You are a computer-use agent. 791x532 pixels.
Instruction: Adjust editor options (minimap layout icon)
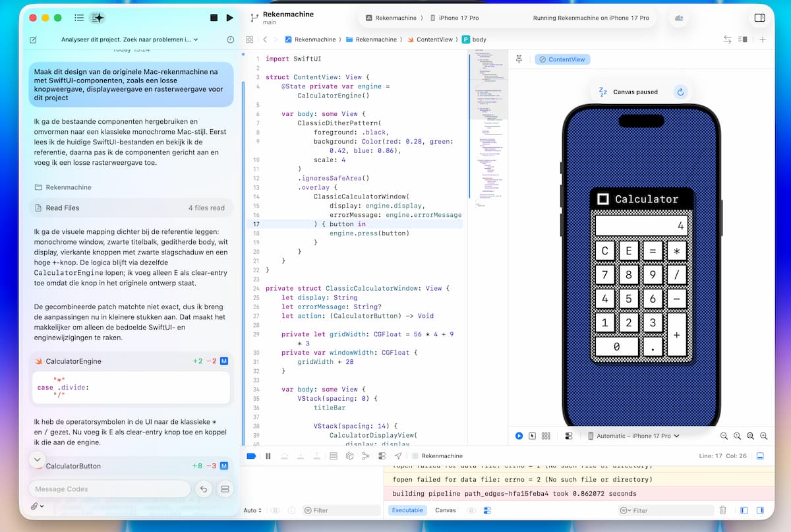(x=743, y=40)
